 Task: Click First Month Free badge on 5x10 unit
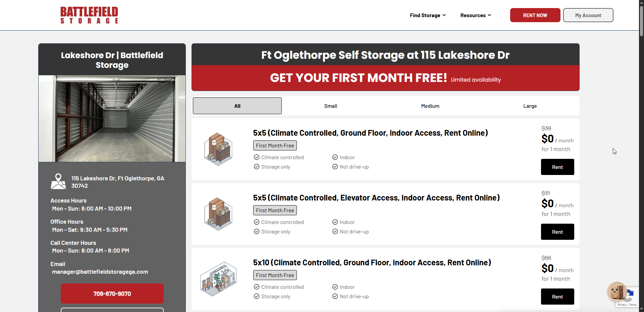275,275
